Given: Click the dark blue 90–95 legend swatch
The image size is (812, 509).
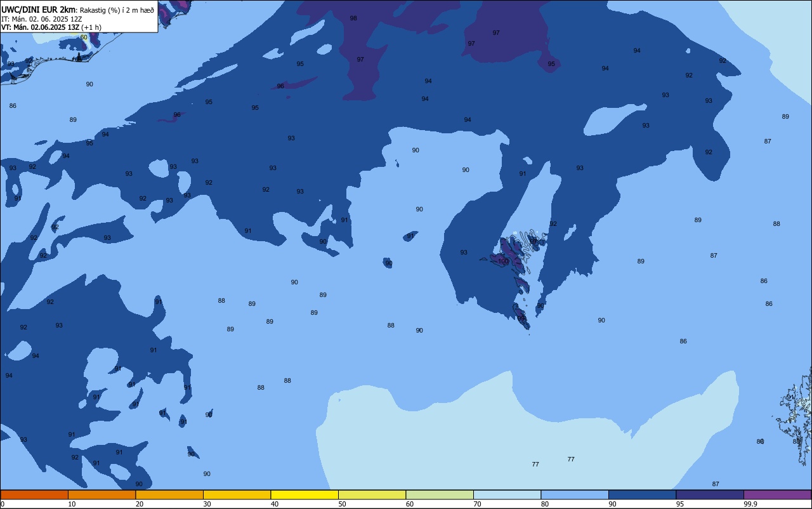Looking at the screenshot, I should pyautogui.click(x=642, y=494).
